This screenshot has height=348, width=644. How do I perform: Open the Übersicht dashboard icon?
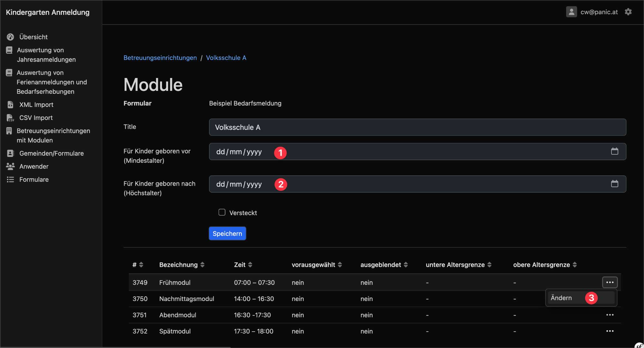point(10,37)
